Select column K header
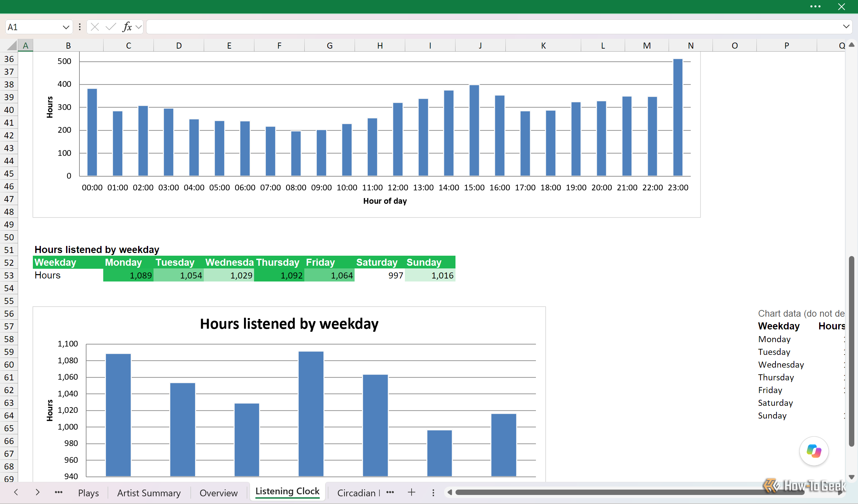858x504 pixels. coord(543,46)
